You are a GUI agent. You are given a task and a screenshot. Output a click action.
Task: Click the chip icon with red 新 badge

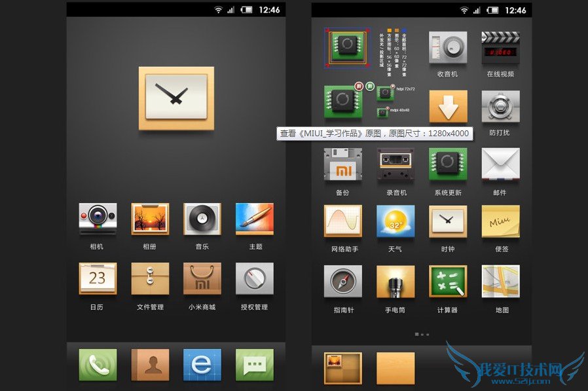click(343, 102)
